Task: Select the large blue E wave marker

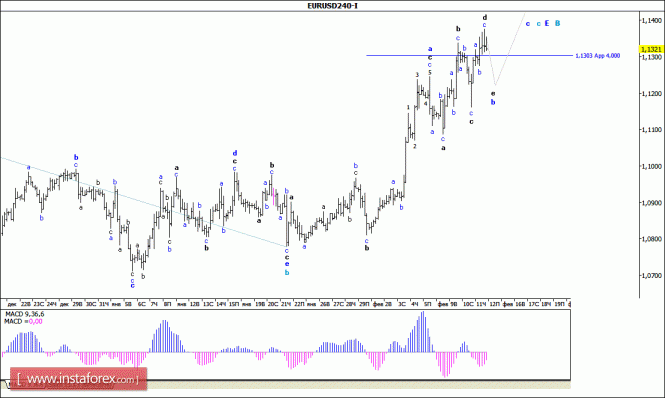Action: (x=547, y=23)
